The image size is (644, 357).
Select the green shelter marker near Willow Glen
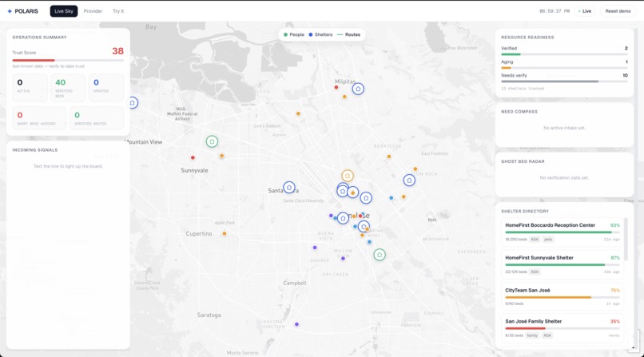point(380,255)
